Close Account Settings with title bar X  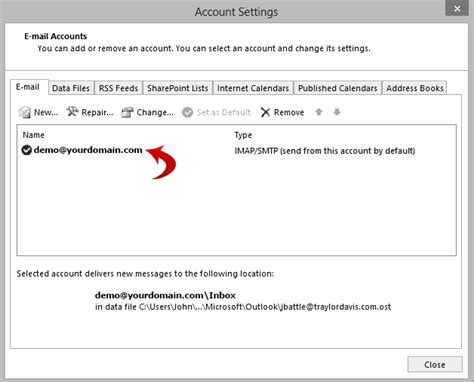(x=457, y=8)
